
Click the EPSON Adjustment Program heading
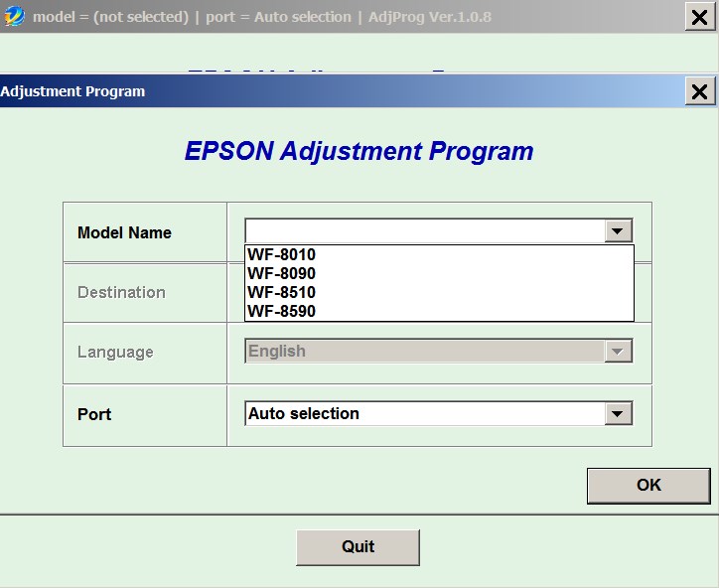359,151
